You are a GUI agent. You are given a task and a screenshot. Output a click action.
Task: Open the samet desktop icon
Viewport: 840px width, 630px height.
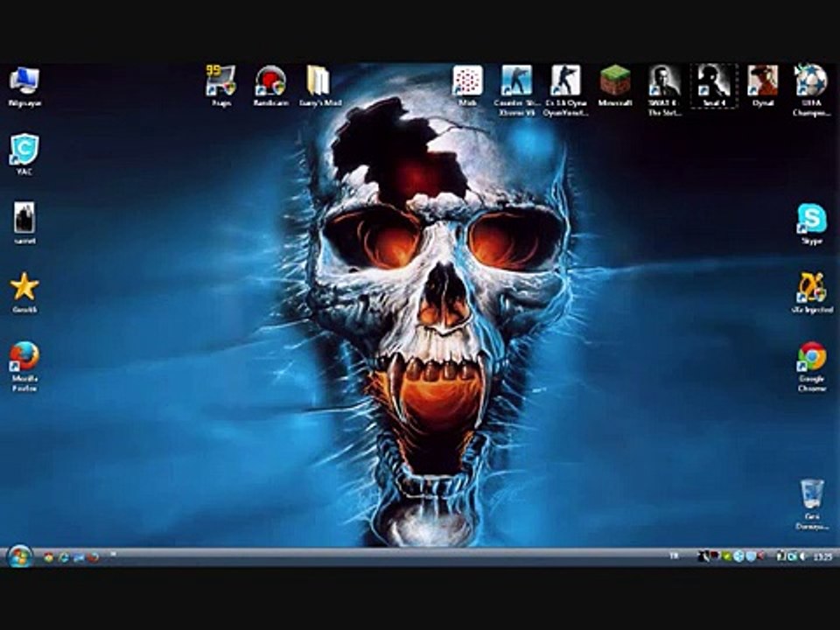pos(24,224)
